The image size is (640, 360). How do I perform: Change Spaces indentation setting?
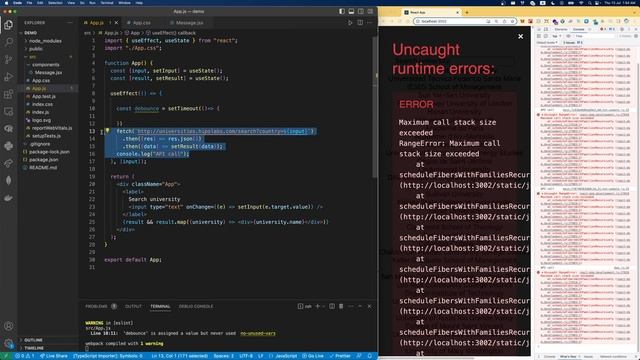[x=224, y=356]
